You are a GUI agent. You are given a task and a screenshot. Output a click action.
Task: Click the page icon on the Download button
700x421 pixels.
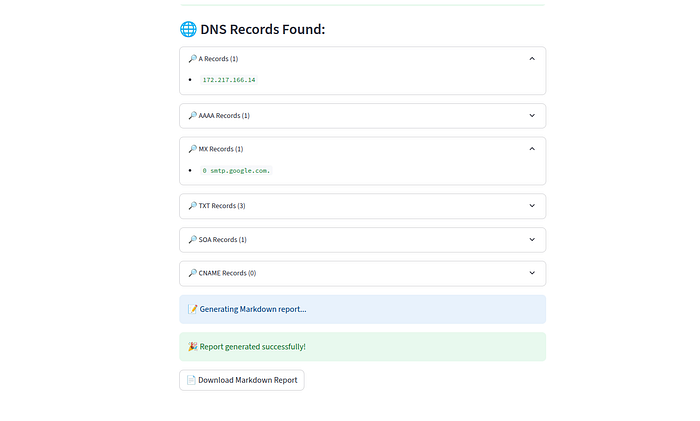(191, 380)
